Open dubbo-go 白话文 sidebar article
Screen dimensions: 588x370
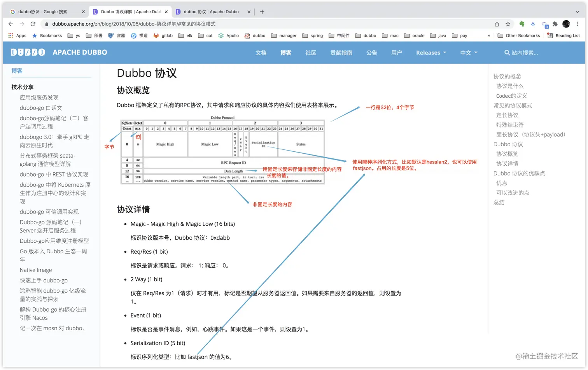pos(41,108)
